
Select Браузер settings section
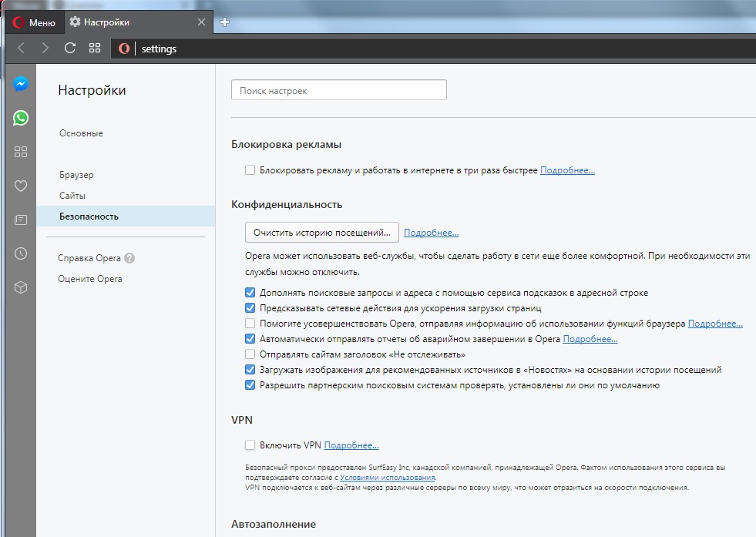click(76, 174)
